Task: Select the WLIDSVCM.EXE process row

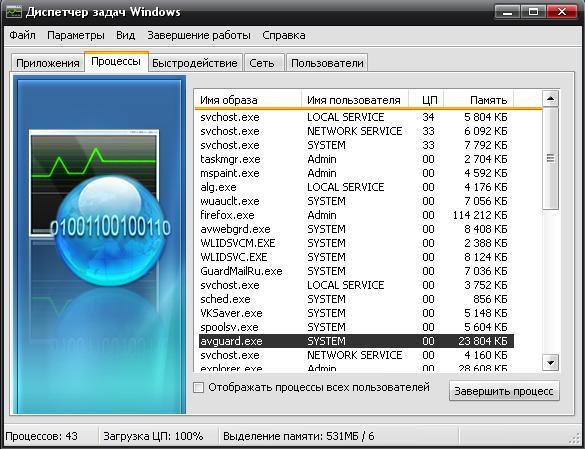Action: 356,243
